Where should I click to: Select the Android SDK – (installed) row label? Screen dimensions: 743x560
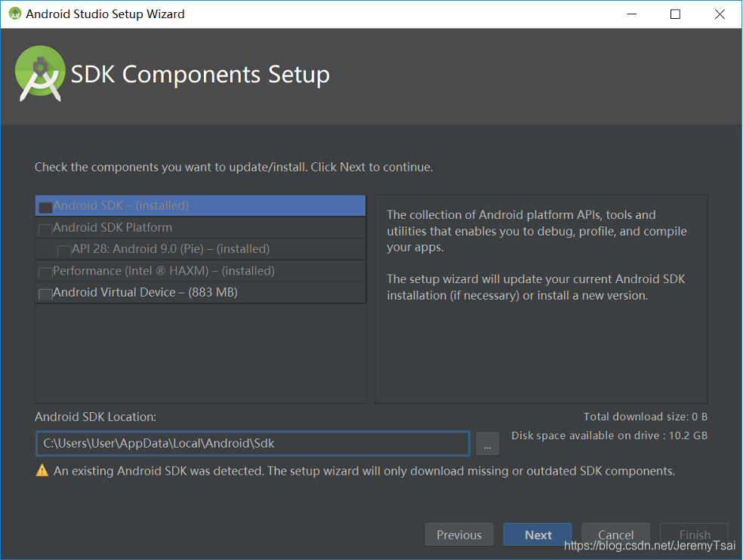point(121,205)
